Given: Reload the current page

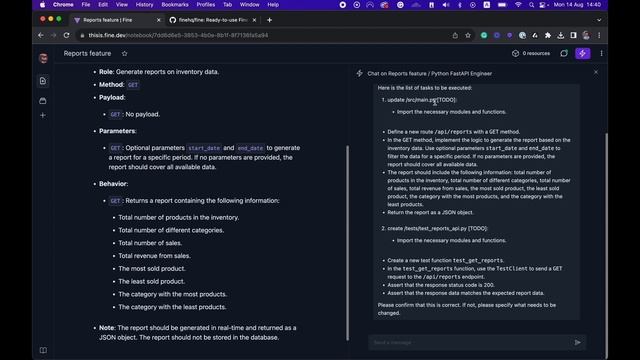Looking at the screenshot, I should (x=67, y=36).
